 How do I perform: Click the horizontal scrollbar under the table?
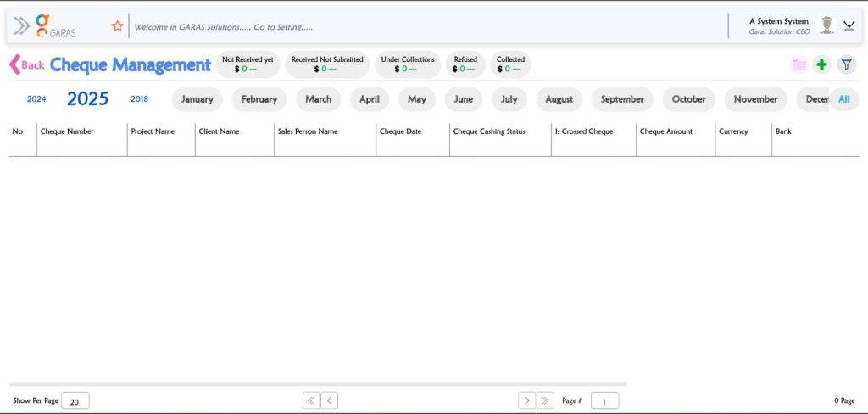[318, 384]
